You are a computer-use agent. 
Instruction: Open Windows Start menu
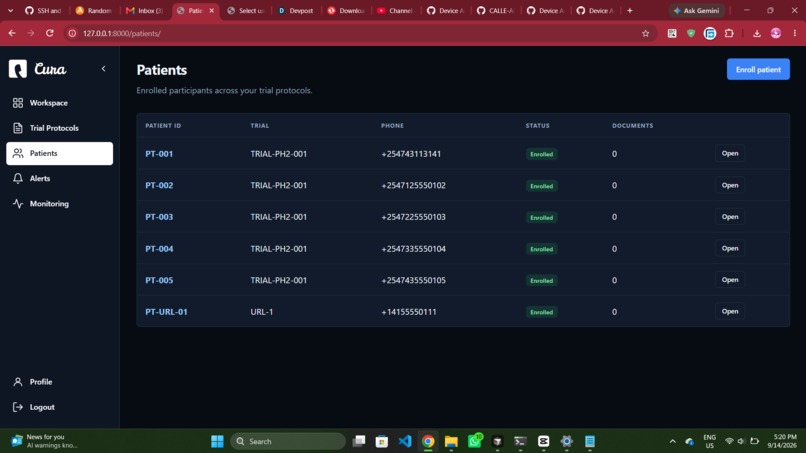point(217,441)
